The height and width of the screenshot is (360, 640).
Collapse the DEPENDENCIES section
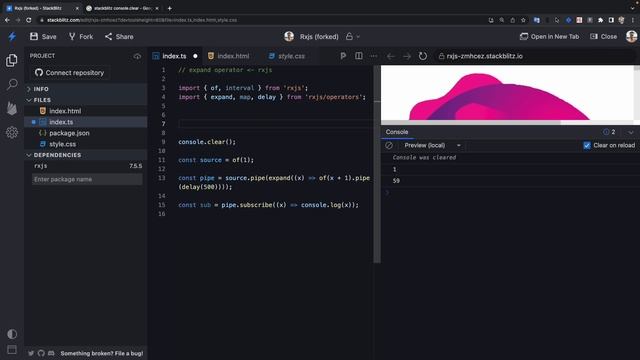coord(86,155)
